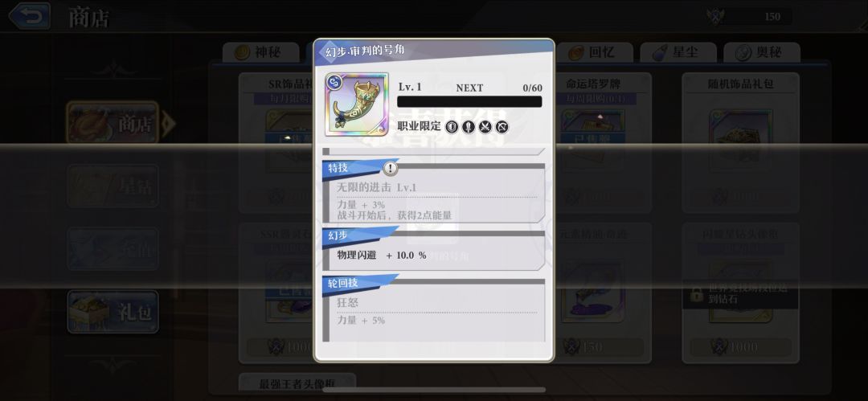Tap the lock icon on diamond rank notice
Image resolution: width=868 pixels, height=401 pixels.
tap(696, 294)
